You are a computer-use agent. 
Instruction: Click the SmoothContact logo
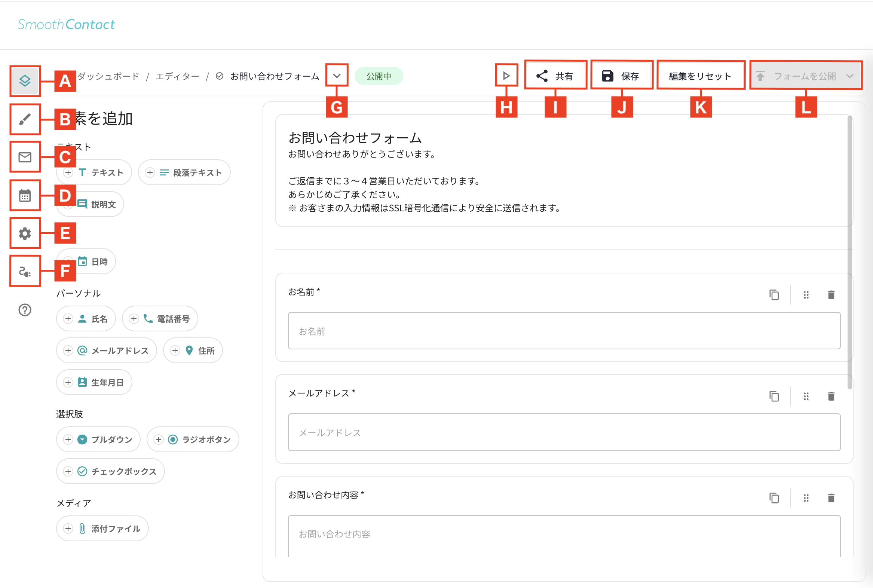tap(66, 24)
